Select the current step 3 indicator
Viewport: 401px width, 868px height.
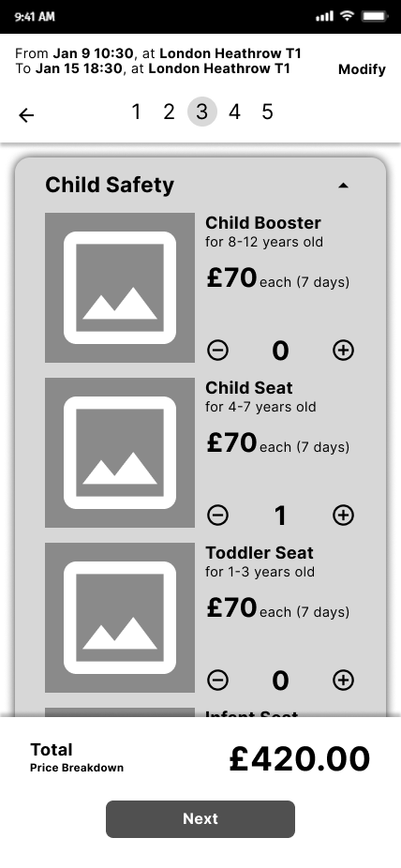[x=201, y=112]
